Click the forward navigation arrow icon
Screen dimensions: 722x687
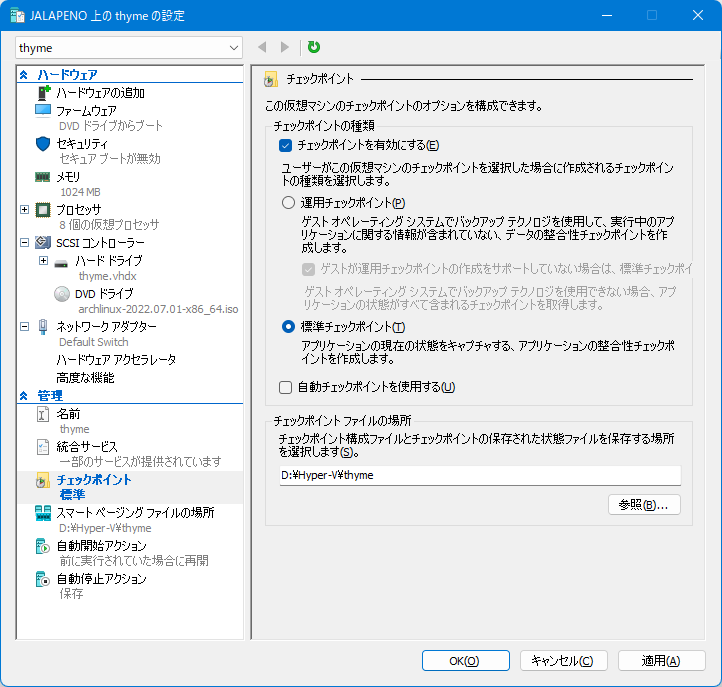[x=285, y=47]
